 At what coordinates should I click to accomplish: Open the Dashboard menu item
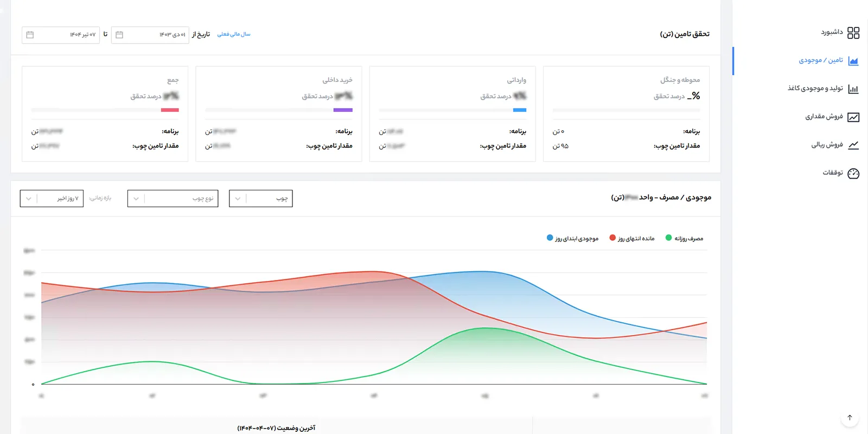tap(832, 33)
